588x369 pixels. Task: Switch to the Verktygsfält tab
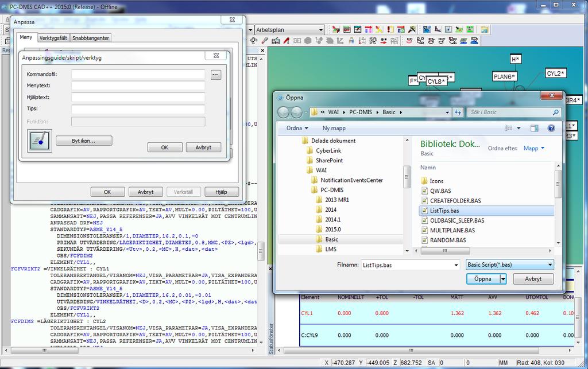[53, 38]
